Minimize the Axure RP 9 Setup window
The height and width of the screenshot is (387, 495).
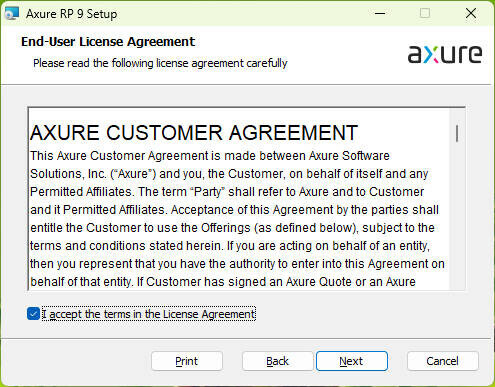tap(380, 14)
